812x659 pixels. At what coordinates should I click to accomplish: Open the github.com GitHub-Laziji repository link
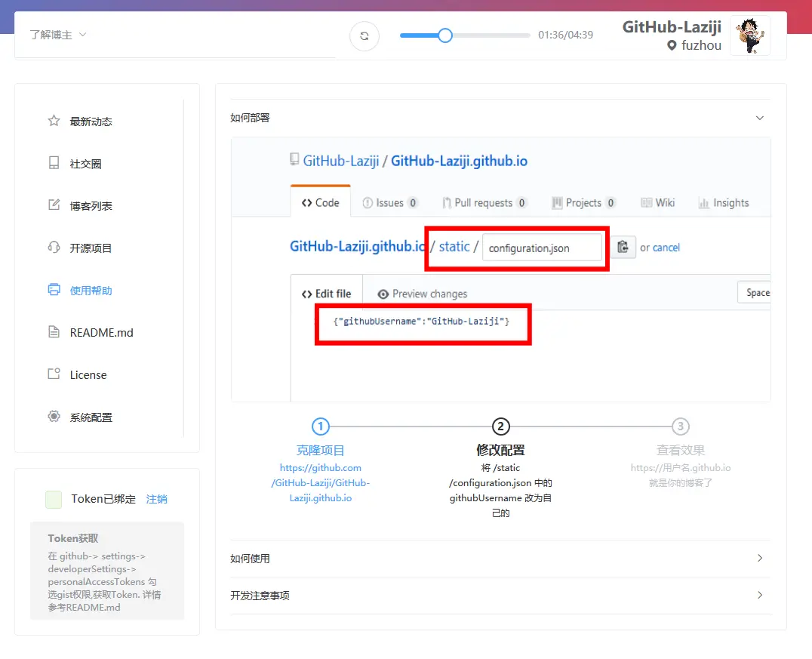pos(321,483)
